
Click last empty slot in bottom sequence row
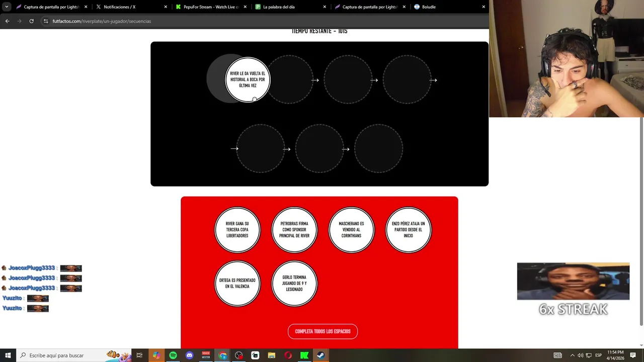pyautogui.click(x=378, y=149)
